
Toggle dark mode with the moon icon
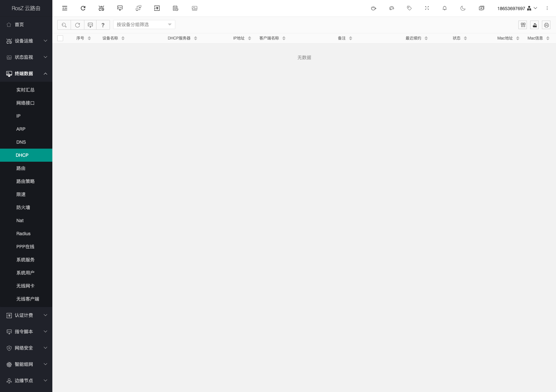point(463,8)
